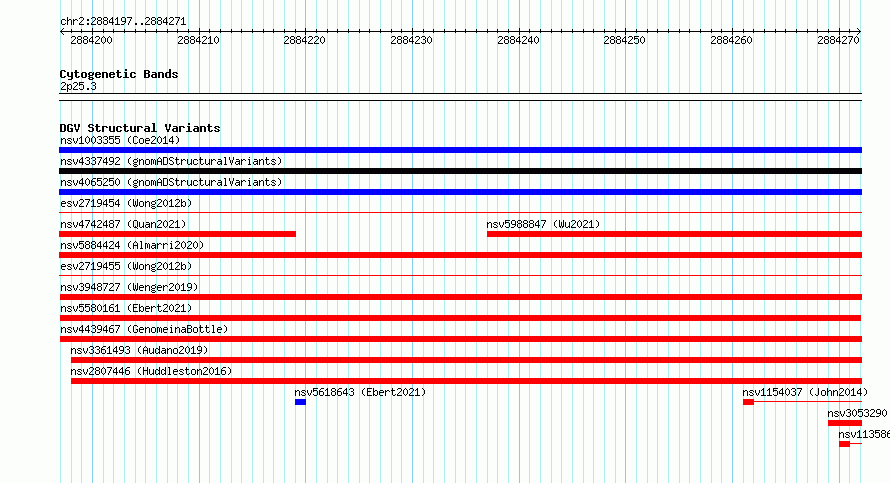Click ruler position 2884210

tap(198, 40)
